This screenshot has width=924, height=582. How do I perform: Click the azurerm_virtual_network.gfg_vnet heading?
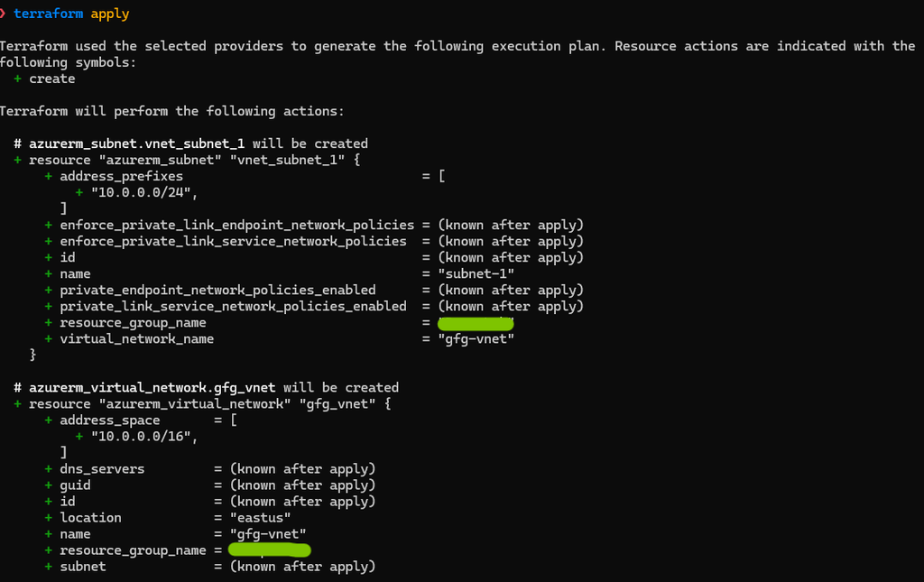[x=152, y=388]
